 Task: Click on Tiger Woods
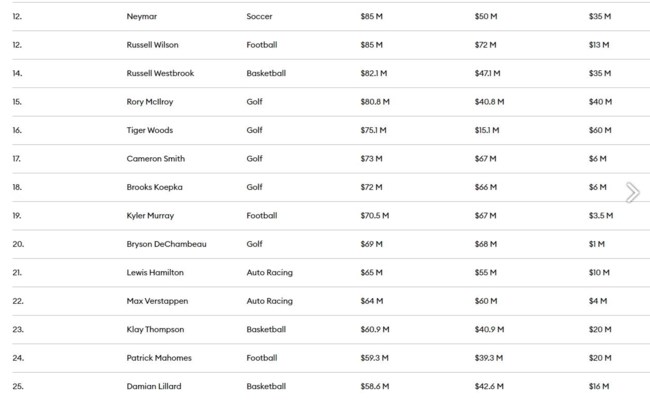151,130
